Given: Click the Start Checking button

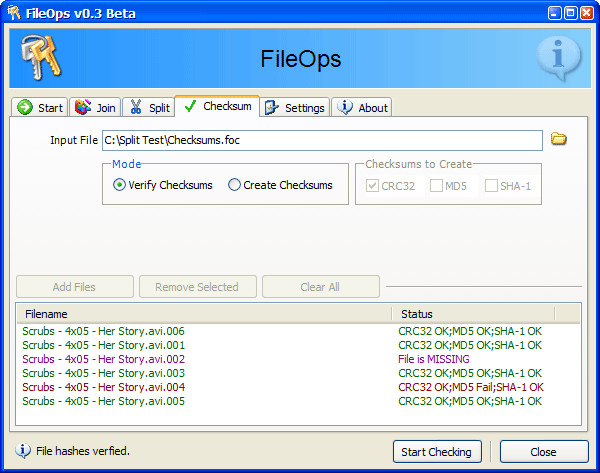Looking at the screenshot, I should 437,452.
